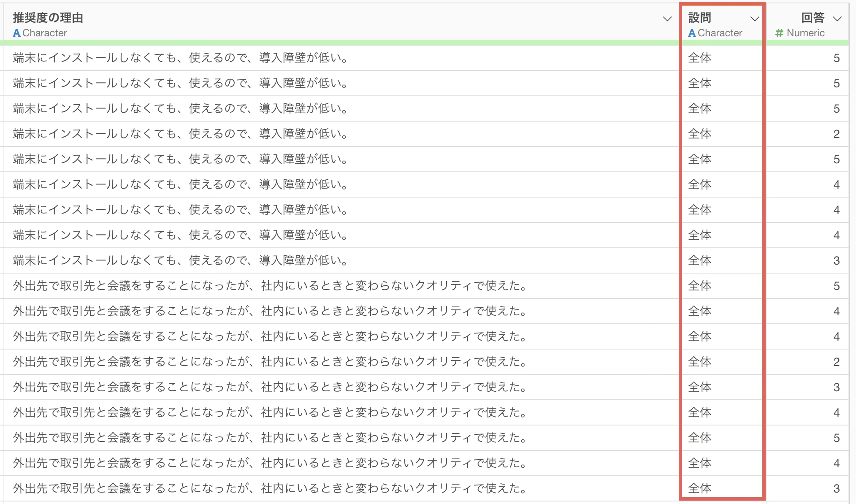Select the 設問 column header name
This screenshot has width=856, height=504.
pos(699,18)
